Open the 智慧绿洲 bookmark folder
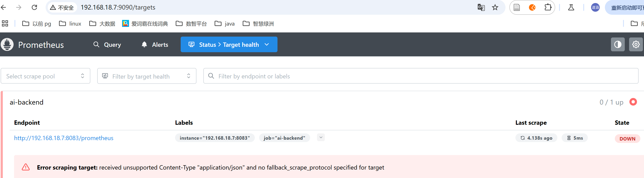 tap(258, 24)
